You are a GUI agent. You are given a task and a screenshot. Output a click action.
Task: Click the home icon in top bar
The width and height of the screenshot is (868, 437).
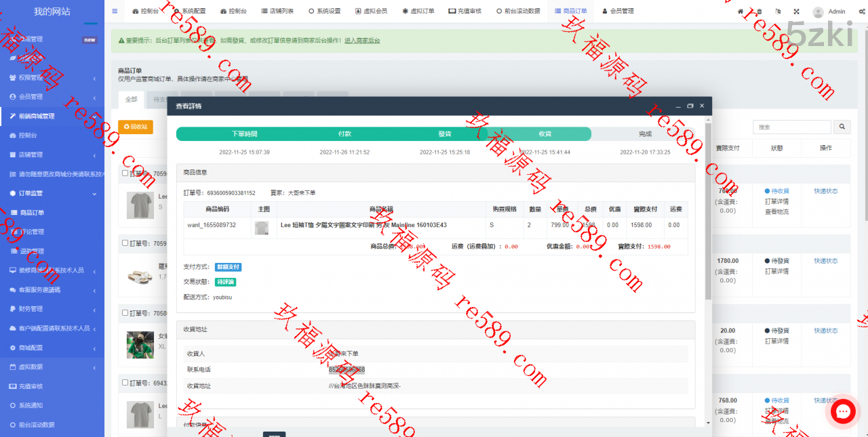point(741,12)
